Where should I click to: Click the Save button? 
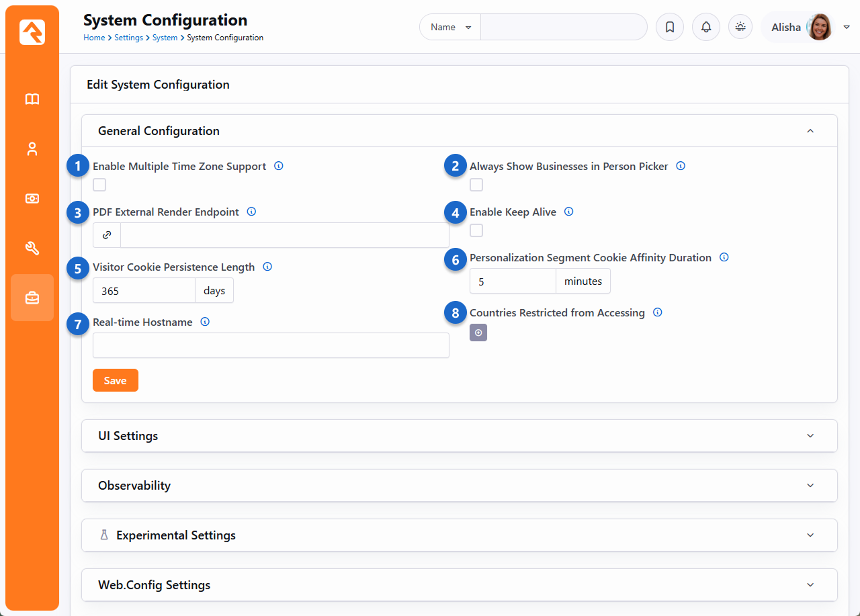coord(115,380)
